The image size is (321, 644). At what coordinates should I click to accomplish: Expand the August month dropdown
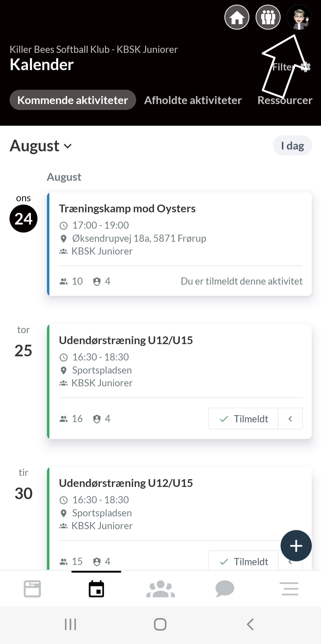point(41,146)
